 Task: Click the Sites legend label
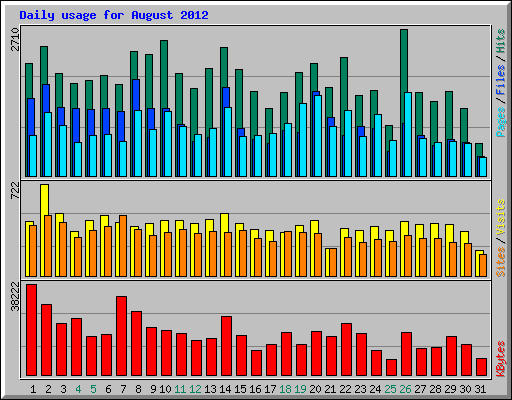pos(501,262)
